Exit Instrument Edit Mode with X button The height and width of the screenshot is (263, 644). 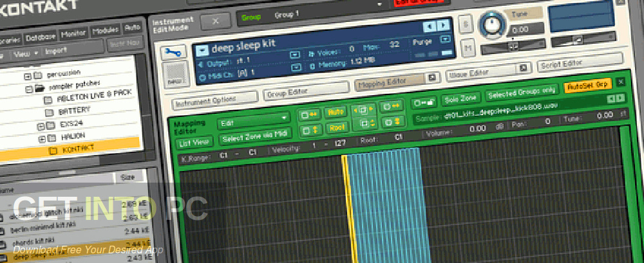[216, 21]
